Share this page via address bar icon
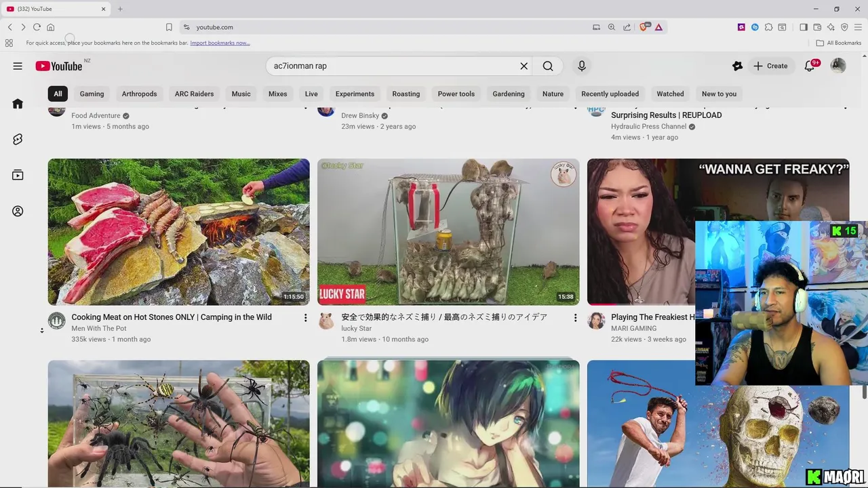Image resolution: width=868 pixels, height=488 pixels. click(x=626, y=27)
